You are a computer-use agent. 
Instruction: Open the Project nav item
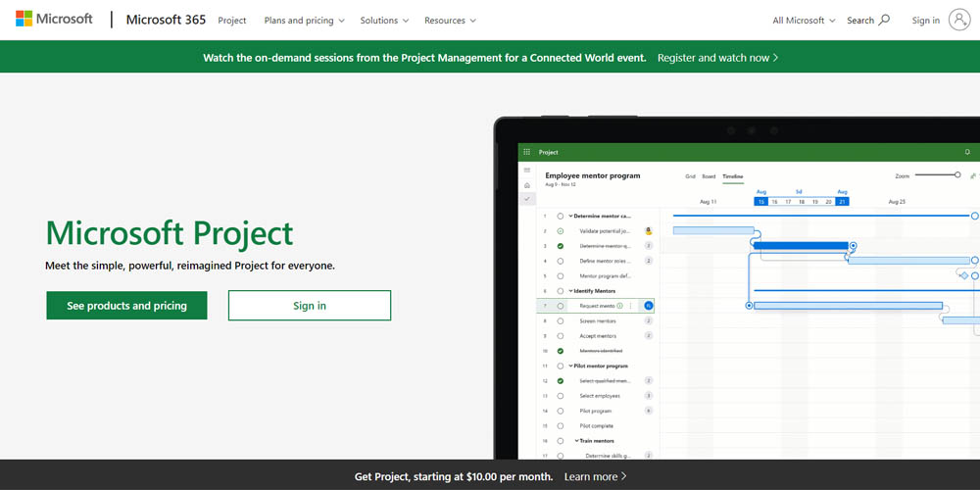pyautogui.click(x=232, y=20)
